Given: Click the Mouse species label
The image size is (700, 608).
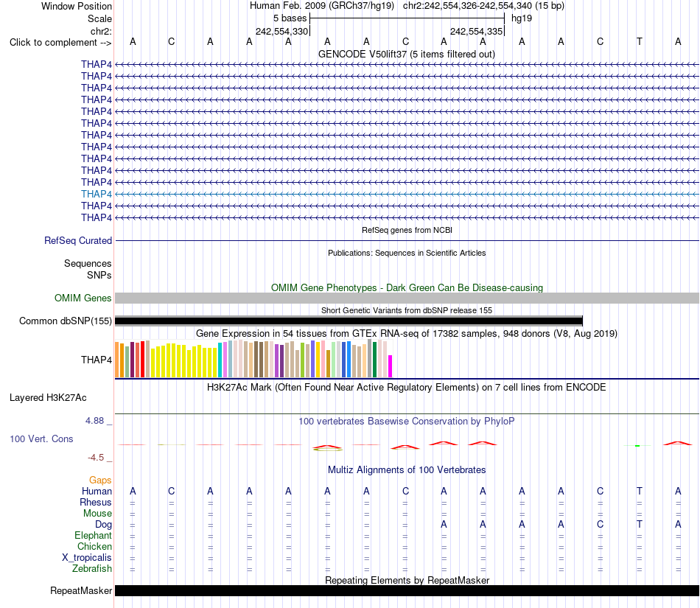Looking at the screenshot, I should pyautogui.click(x=97, y=514).
